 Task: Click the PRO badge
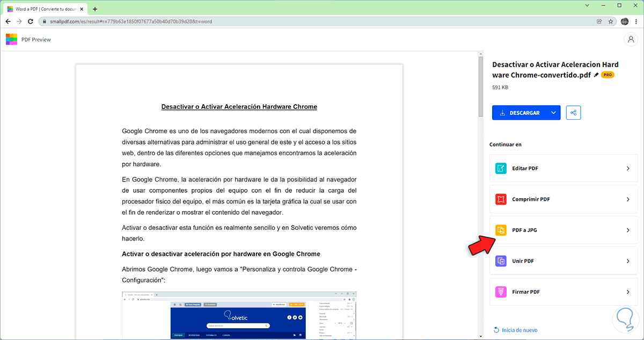pyautogui.click(x=608, y=75)
